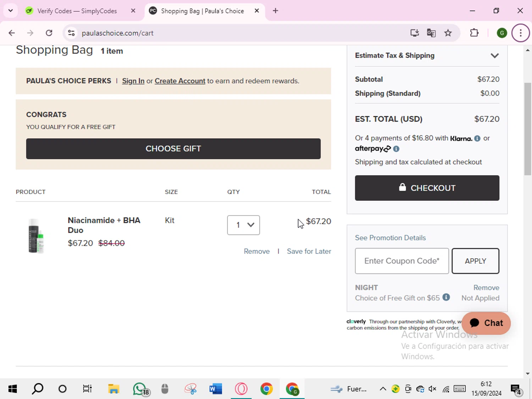Screen dimensions: 532x399
Task: Open the translate page icon
Action: (x=431, y=33)
